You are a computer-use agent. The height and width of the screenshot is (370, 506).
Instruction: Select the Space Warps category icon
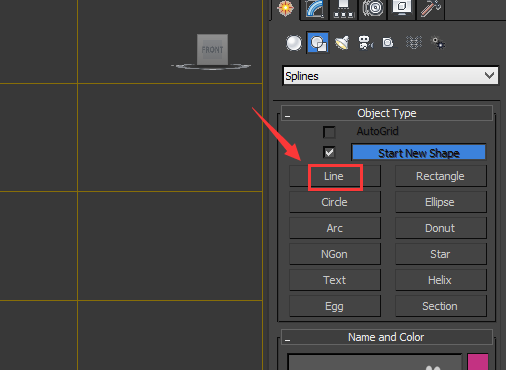click(414, 43)
